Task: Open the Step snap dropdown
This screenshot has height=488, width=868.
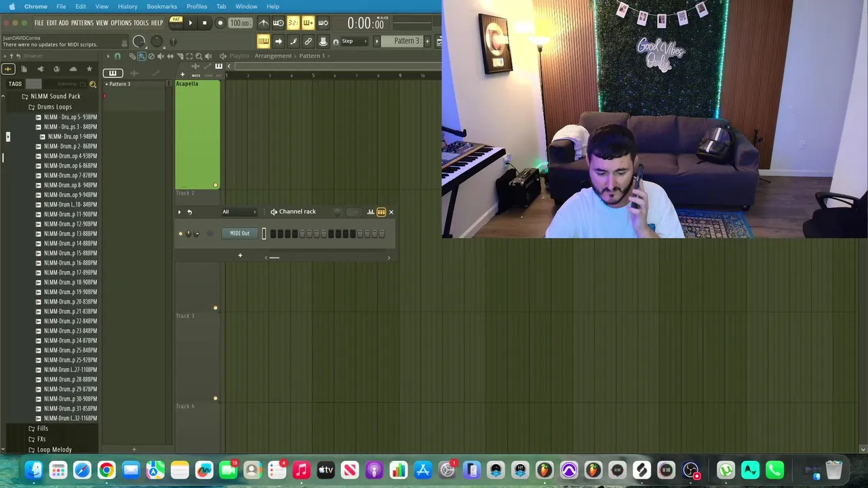Action: [354, 41]
